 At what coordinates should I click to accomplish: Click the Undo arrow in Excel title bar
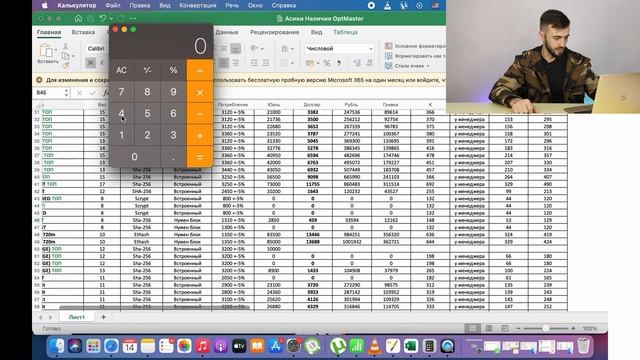103,18
